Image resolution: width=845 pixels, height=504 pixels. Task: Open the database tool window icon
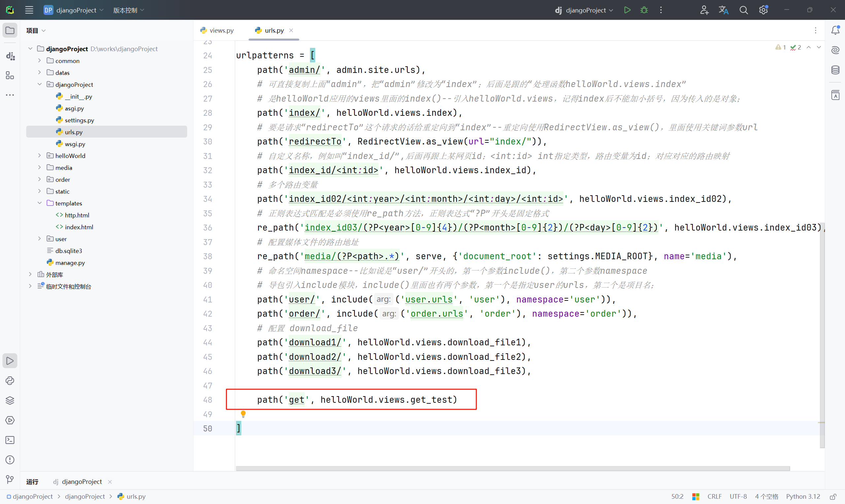(x=835, y=70)
